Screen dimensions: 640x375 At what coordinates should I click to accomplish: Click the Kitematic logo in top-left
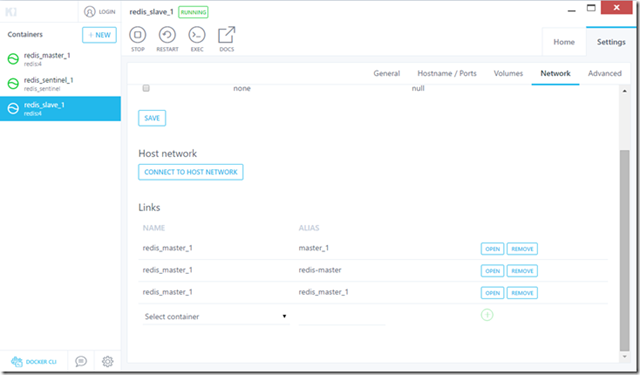[11, 12]
